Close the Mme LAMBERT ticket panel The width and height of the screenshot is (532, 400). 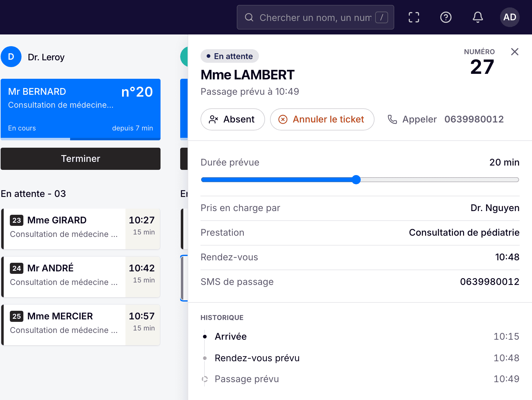[x=515, y=52]
